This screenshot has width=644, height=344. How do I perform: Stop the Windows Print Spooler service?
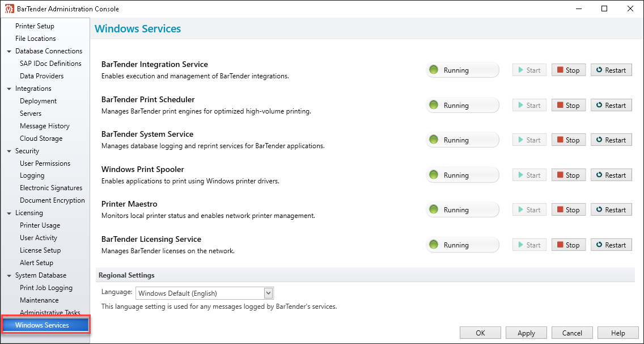point(569,175)
